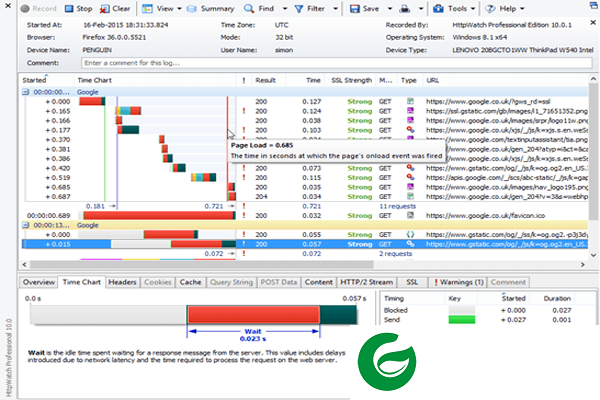Sort by the SSL Strength column header
The width and height of the screenshot is (600, 400).
click(351, 80)
